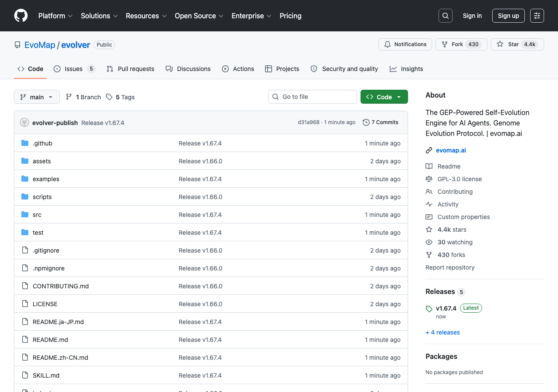
Task: Select the src folder icon
Action: tap(25, 214)
